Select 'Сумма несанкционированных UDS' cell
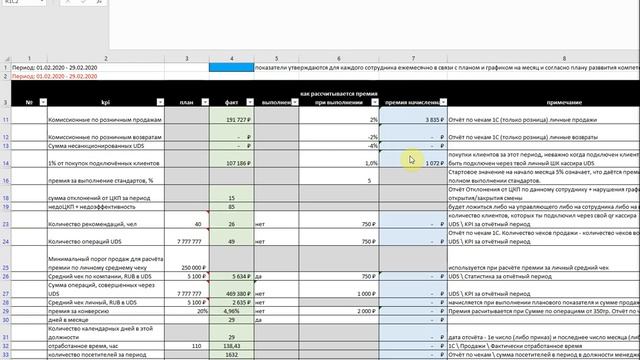640x360 pixels. coord(106,146)
